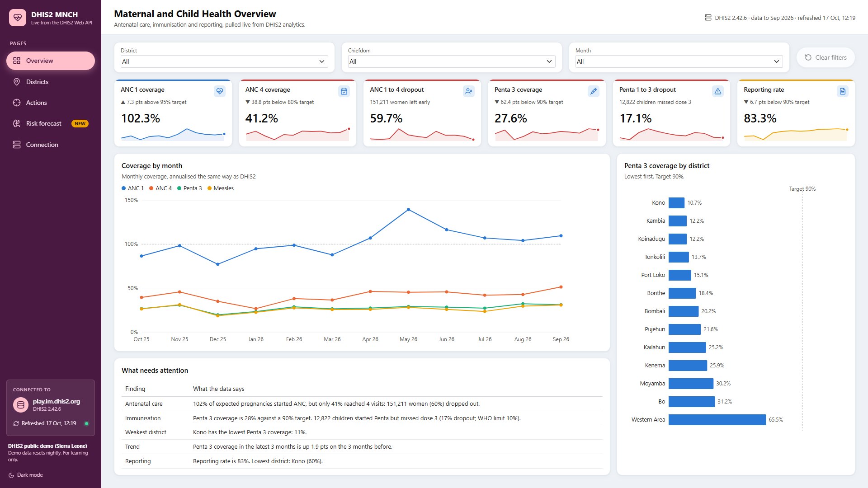Click the May 26 peak point on ANC 1 line
This screenshot has width=868, height=488.
pyautogui.click(x=408, y=210)
